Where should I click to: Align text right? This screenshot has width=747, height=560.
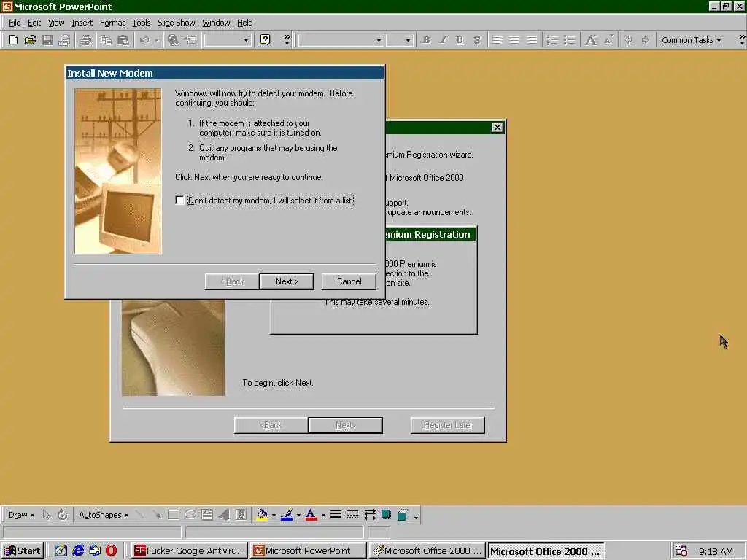pyautogui.click(x=531, y=40)
